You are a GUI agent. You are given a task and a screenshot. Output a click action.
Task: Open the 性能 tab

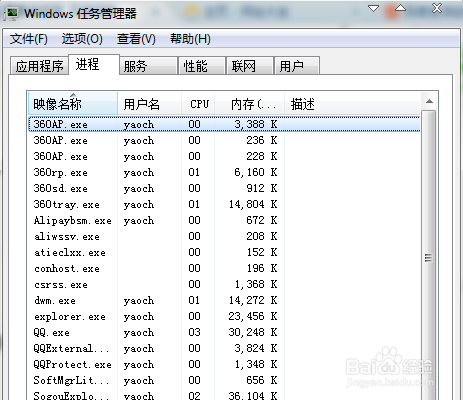pyautogui.click(x=202, y=66)
